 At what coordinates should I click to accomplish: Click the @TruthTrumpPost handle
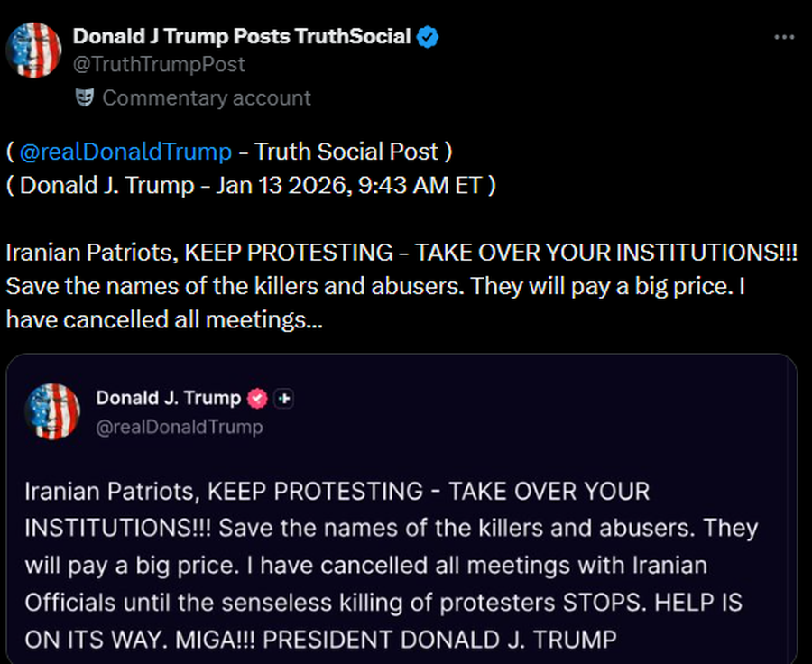tap(159, 65)
